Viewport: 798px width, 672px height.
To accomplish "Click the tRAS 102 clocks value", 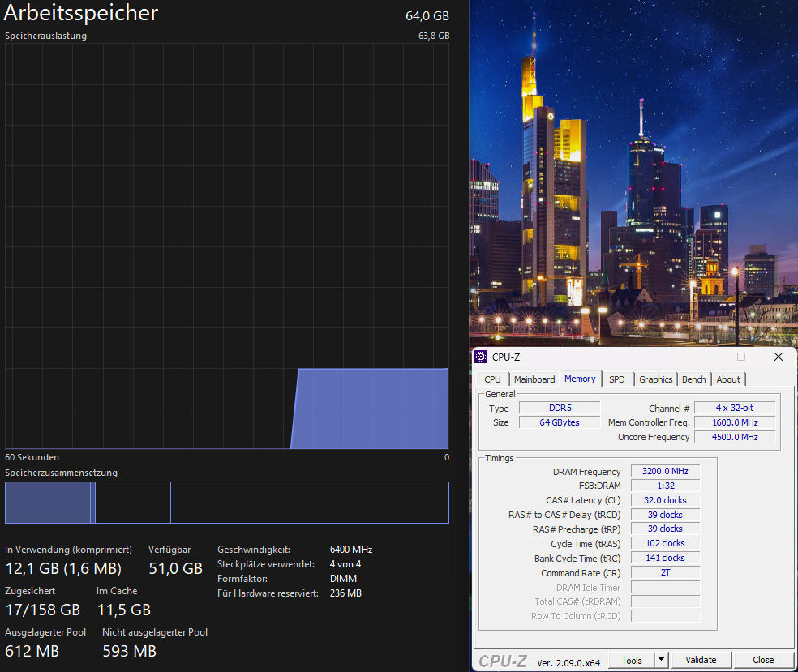I will 665,543.
